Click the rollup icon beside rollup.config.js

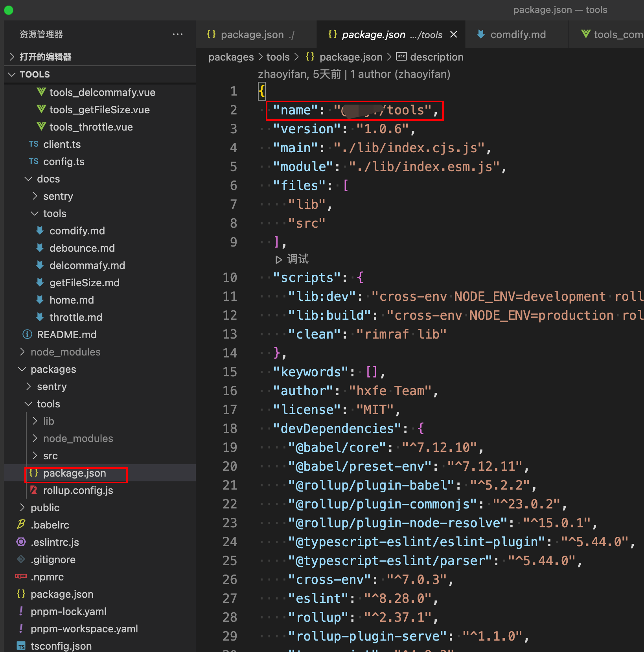click(x=34, y=490)
